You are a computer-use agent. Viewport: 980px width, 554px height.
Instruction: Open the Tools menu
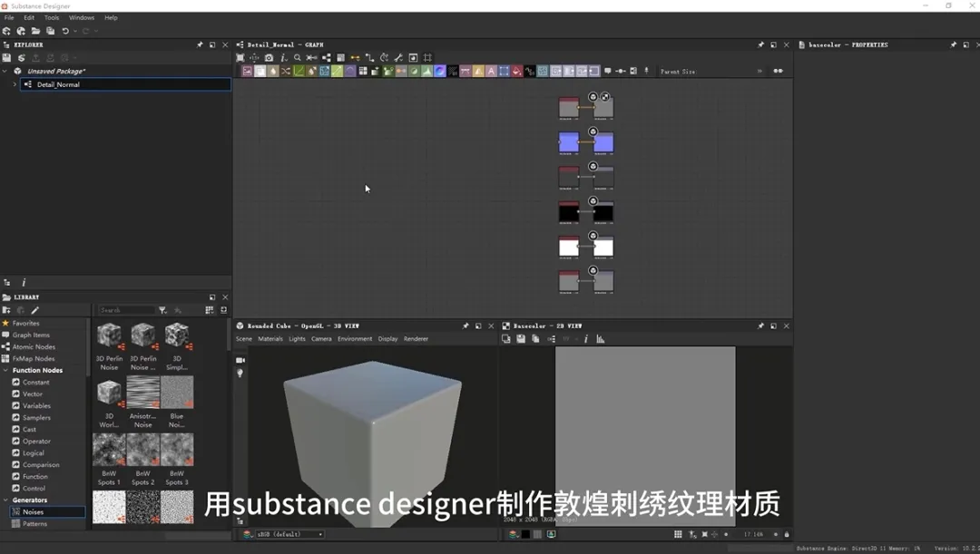tap(51, 17)
